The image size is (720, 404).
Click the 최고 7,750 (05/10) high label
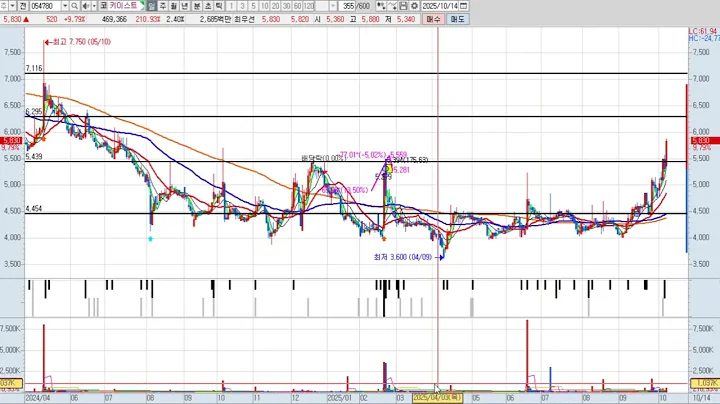81,42
